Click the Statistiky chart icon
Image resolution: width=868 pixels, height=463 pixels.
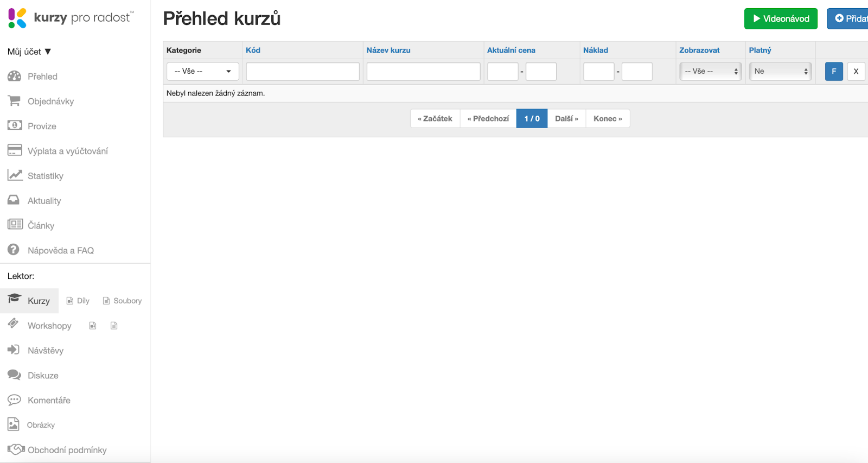(14, 175)
